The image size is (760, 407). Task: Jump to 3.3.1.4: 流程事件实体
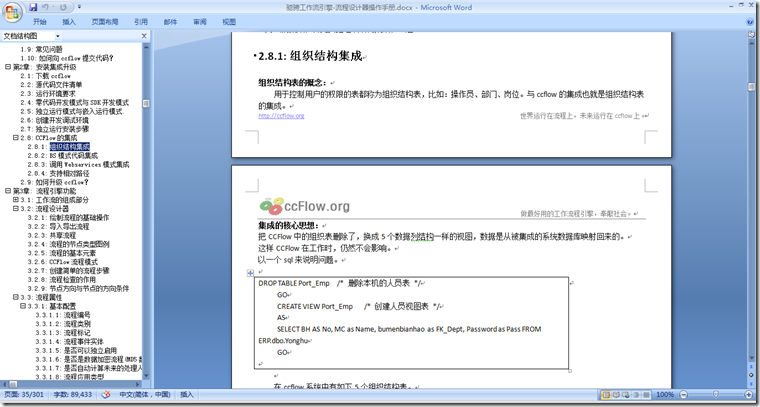coord(69,342)
